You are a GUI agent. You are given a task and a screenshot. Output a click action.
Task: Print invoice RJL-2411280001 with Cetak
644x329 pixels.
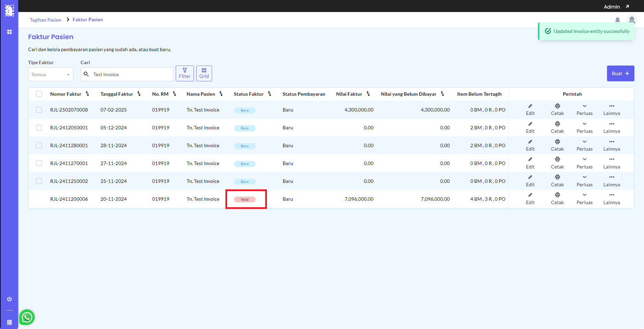[x=558, y=145]
